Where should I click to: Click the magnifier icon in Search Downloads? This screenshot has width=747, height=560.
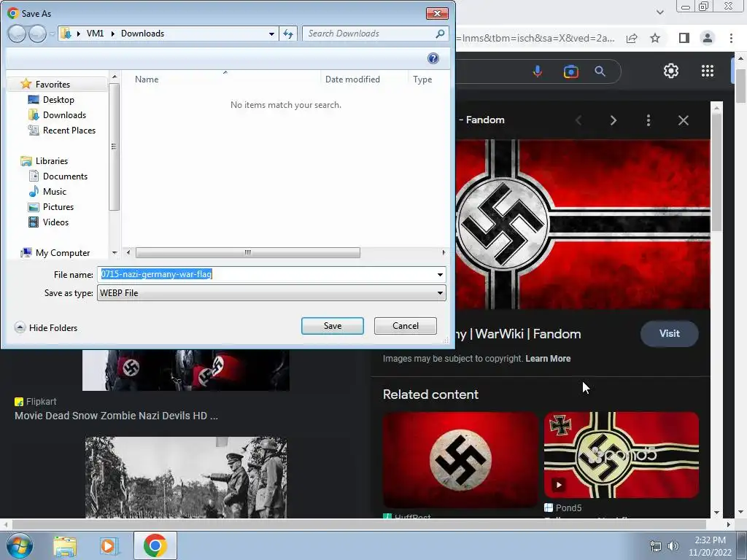coord(440,34)
